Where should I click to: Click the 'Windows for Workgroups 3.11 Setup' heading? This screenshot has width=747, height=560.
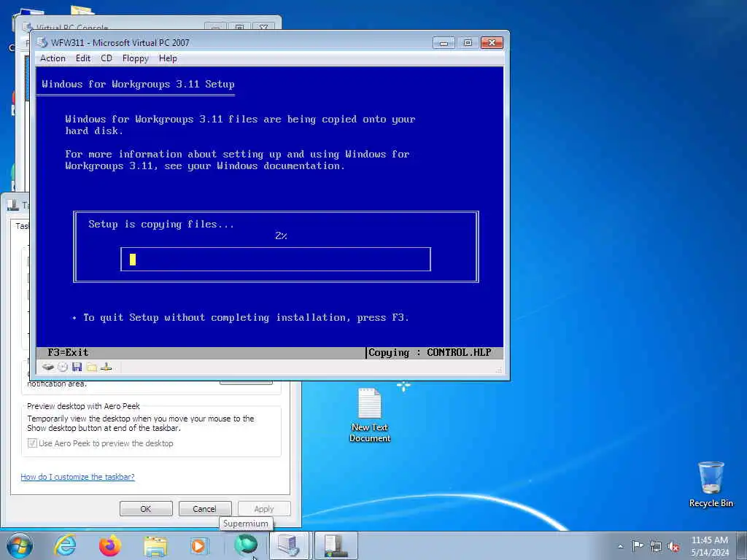point(138,85)
